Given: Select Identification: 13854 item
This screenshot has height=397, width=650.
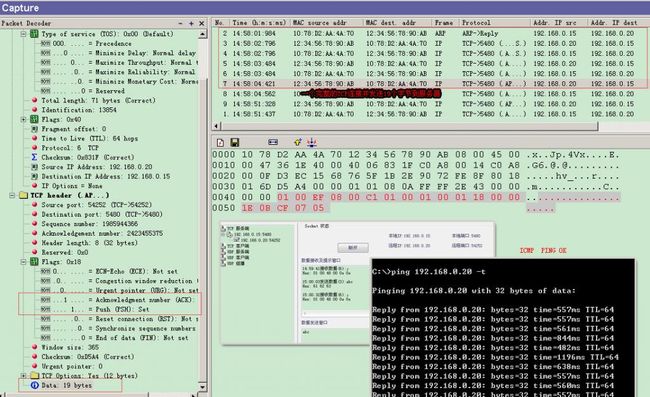Looking at the screenshot, I should pos(79,110).
